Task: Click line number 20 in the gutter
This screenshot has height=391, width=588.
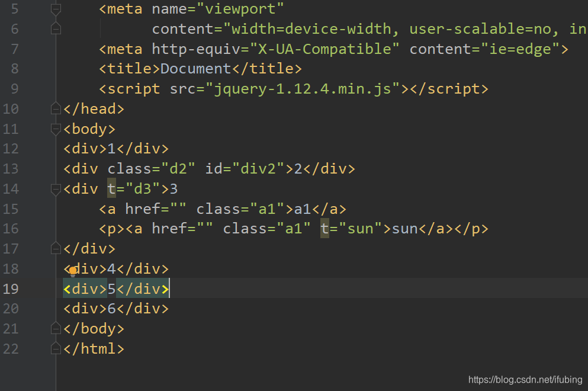Action: coord(11,309)
